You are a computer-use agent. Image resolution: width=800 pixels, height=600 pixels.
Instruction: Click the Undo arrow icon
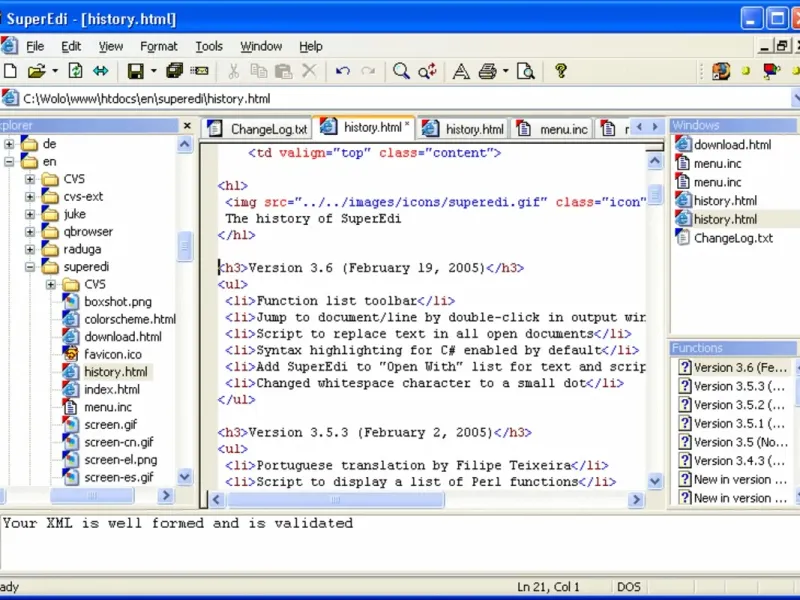pos(342,71)
